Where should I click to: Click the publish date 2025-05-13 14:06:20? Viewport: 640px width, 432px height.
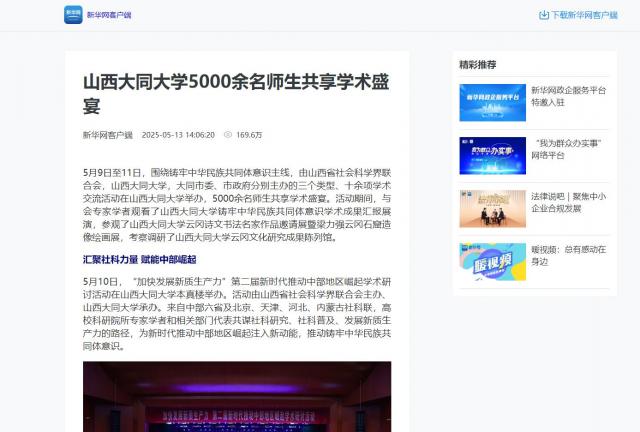click(178, 134)
